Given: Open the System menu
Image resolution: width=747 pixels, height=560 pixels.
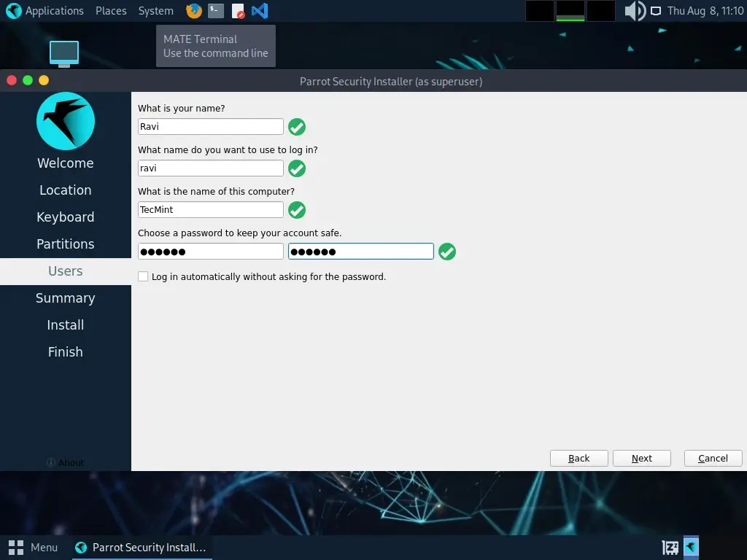Looking at the screenshot, I should click(155, 11).
